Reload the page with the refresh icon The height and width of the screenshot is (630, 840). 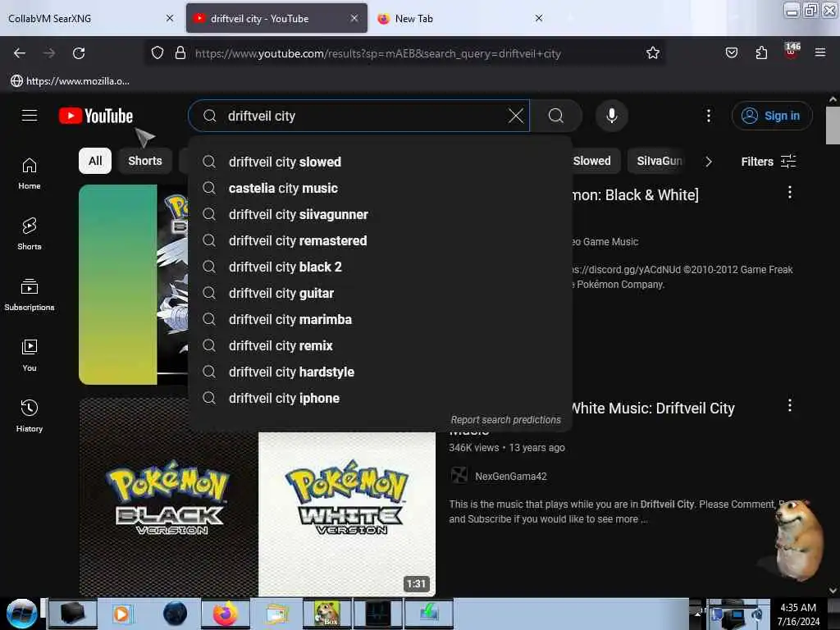[79, 53]
